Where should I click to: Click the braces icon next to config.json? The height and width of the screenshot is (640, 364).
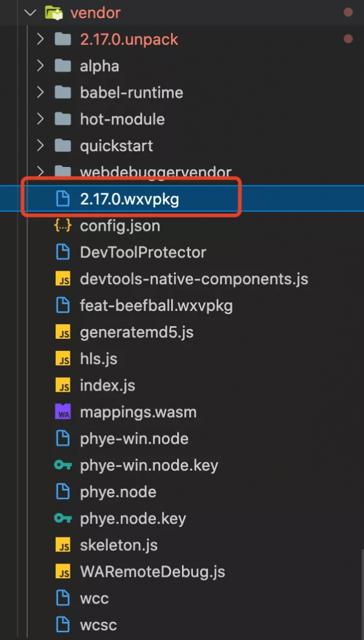pyautogui.click(x=62, y=226)
